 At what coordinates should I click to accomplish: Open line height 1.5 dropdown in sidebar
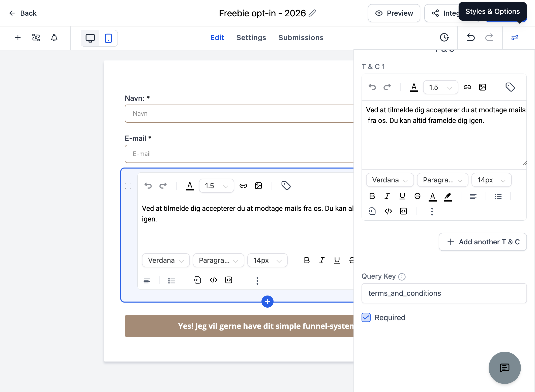click(x=440, y=87)
